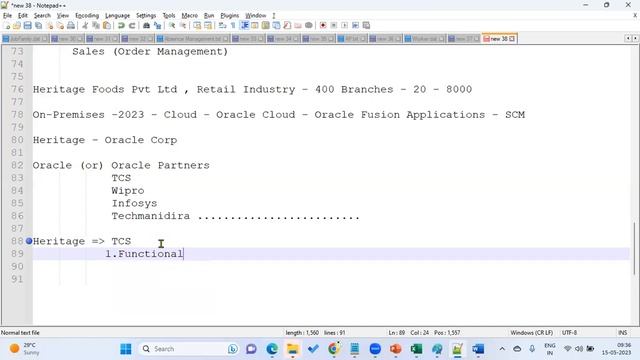640x360 pixels.
Task: Open the Settings menu
Action: point(146,16)
